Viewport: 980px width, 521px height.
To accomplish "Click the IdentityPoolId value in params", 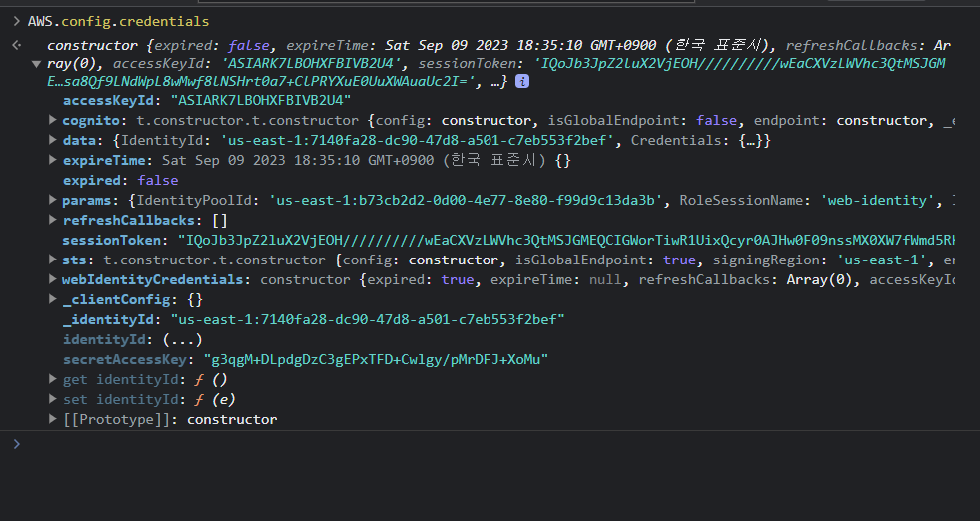I will click(466, 200).
